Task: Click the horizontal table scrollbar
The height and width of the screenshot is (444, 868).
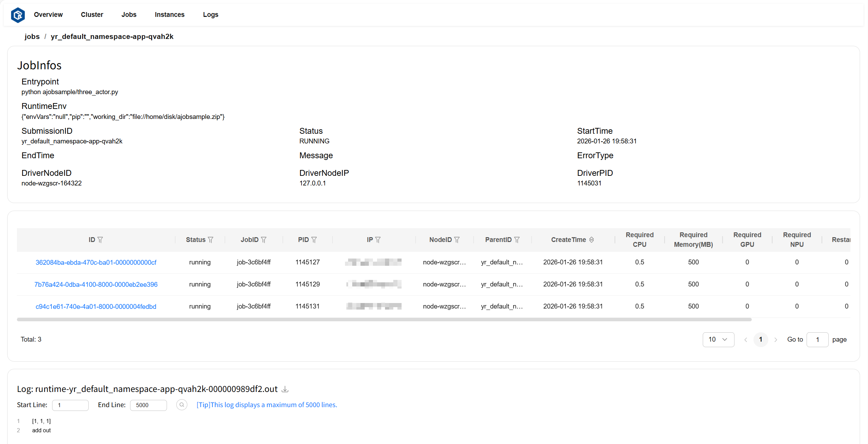Action: (x=384, y=320)
